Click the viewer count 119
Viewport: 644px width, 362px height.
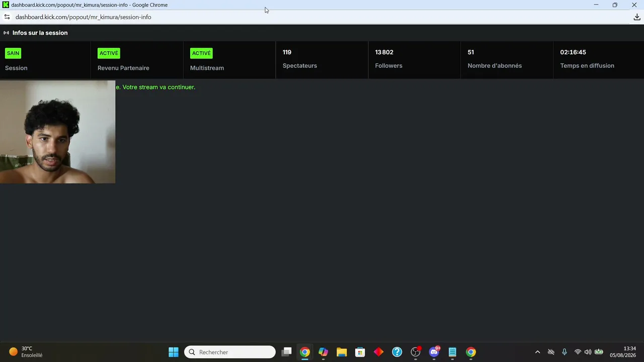pos(287,52)
